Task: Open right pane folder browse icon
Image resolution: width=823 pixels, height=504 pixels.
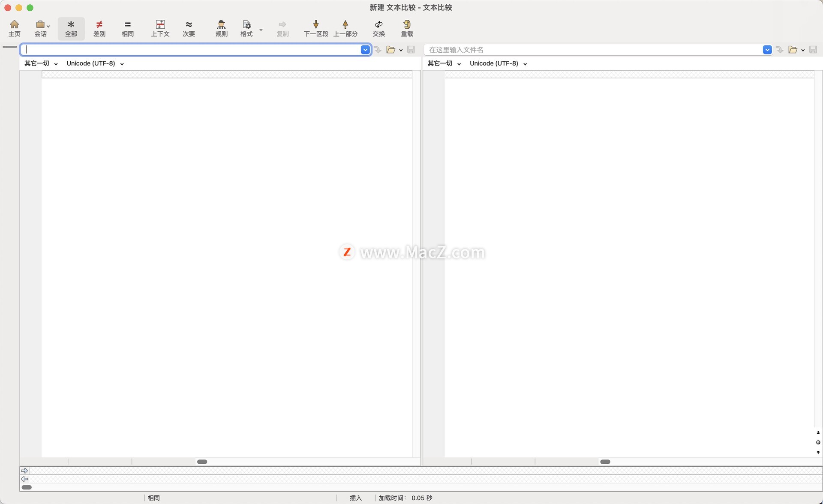Action: click(793, 50)
